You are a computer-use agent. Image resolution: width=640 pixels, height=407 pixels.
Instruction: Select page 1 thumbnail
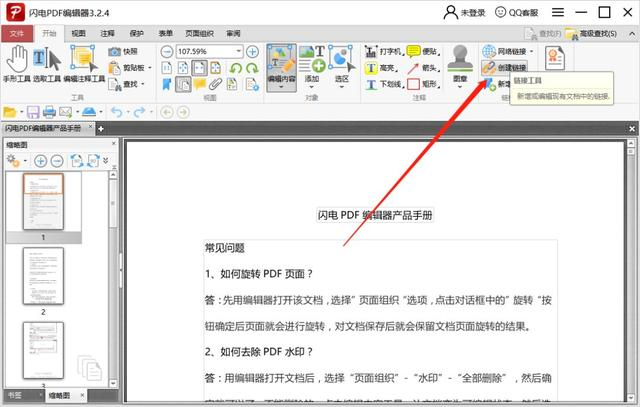pyautogui.click(x=43, y=202)
